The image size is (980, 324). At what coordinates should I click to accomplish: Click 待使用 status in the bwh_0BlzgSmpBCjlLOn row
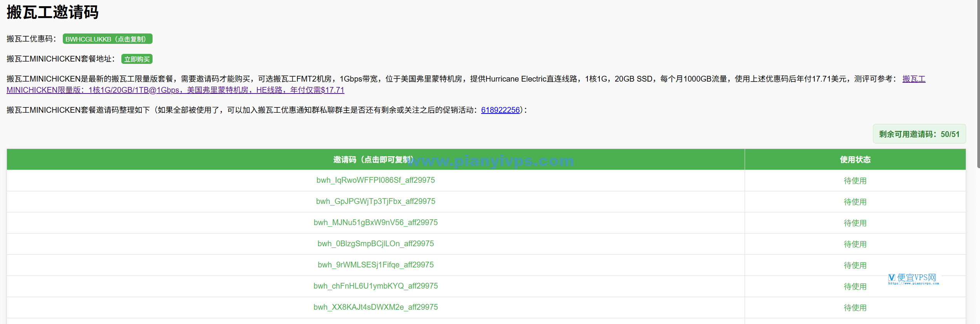(855, 244)
